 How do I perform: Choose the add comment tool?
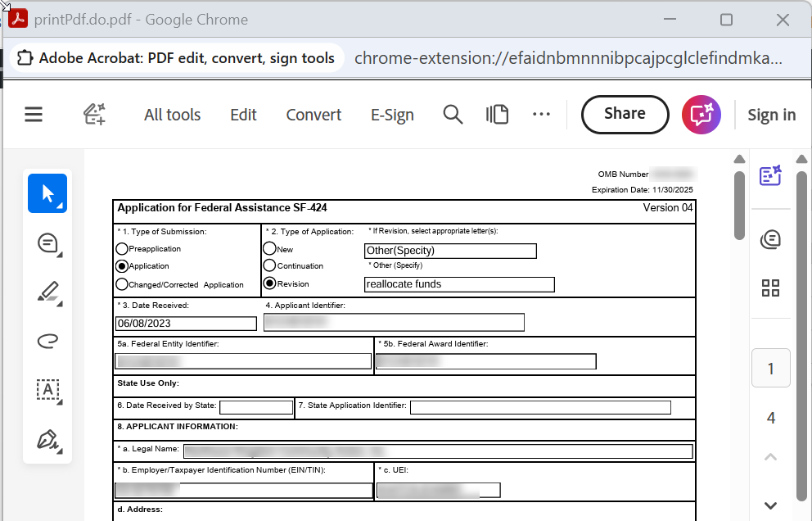[x=47, y=242]
